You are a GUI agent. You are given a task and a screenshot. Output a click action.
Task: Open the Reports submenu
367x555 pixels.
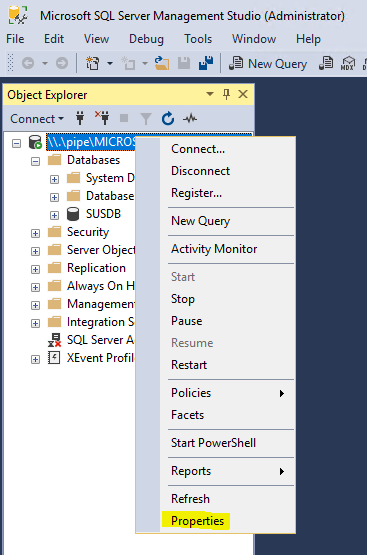click(x=228, y=471)
